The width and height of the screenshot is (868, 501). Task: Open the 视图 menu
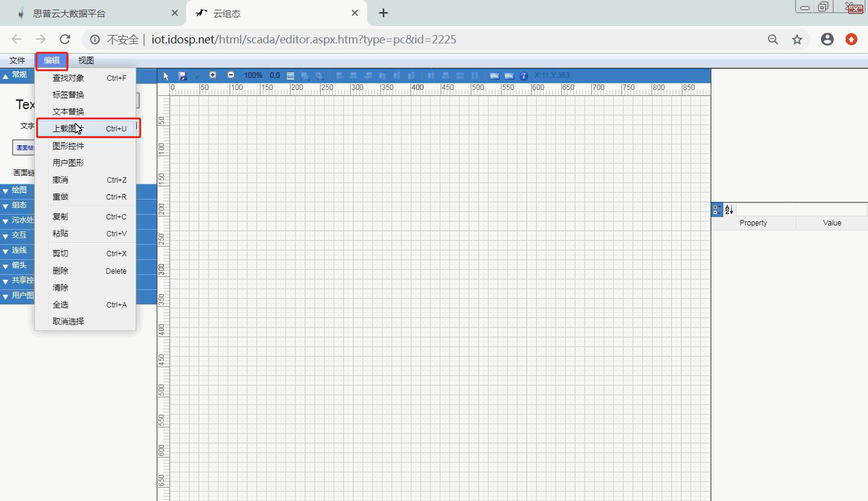click(86, 60)
